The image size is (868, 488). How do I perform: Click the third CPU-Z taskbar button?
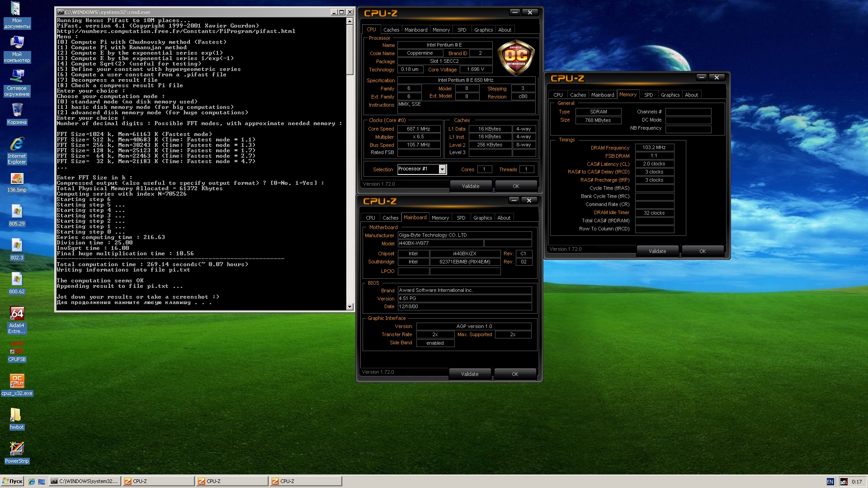pyautogui.click(x=306, y=481)
